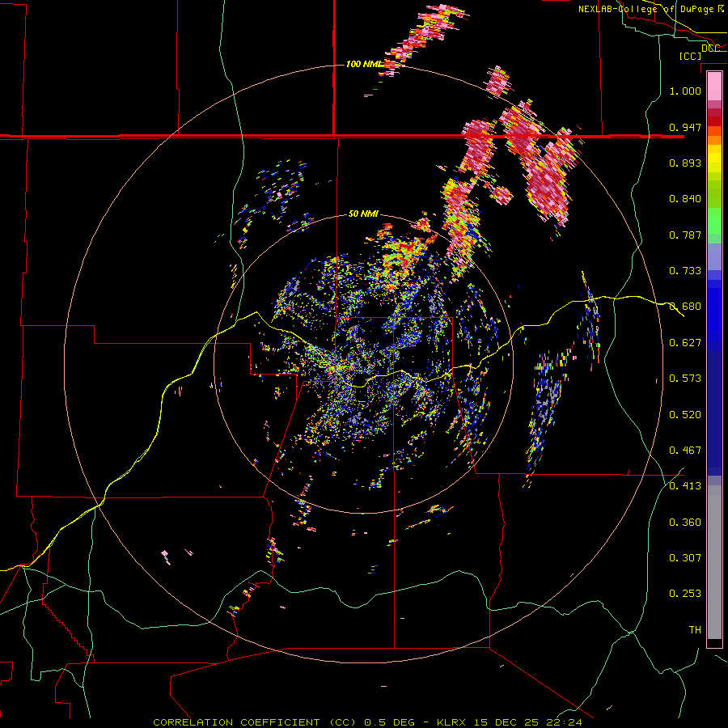The image size is (728, 728).
Task: Click the 0.360 scale value
Action: click(x=685, y=523)
